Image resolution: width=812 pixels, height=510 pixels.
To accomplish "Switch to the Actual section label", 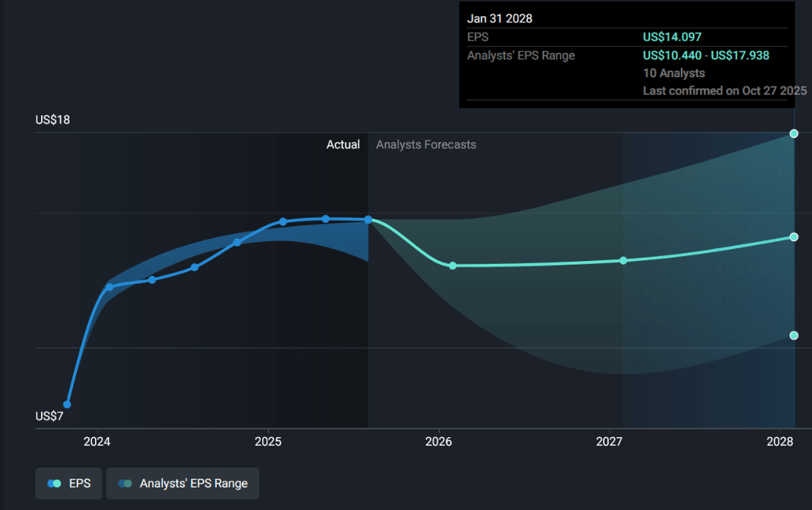I will pyautogui.click(x=343, y=144).
